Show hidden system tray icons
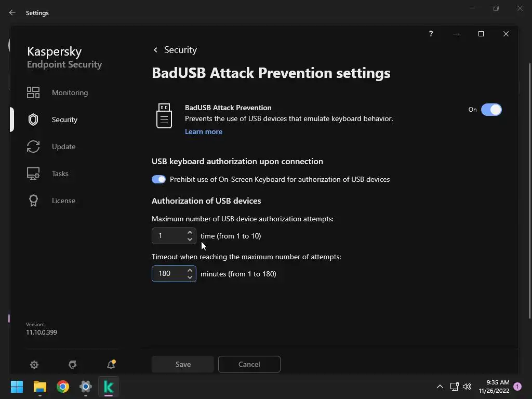Image resolution: width=532 pixels, height=399 pixels. click(x=440, y=387)
